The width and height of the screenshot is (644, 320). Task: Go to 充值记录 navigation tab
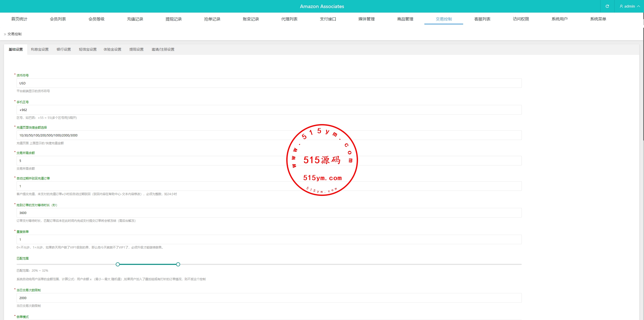[x=135, y=19]
